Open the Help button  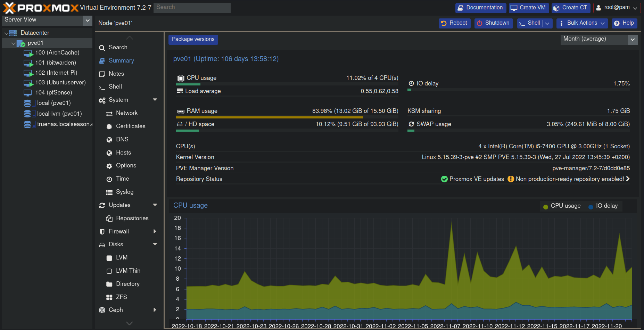tap(624, 23)
